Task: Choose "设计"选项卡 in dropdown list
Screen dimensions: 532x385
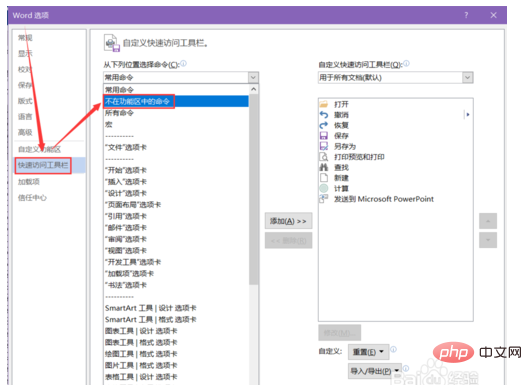Action: [x=176, y=193]
